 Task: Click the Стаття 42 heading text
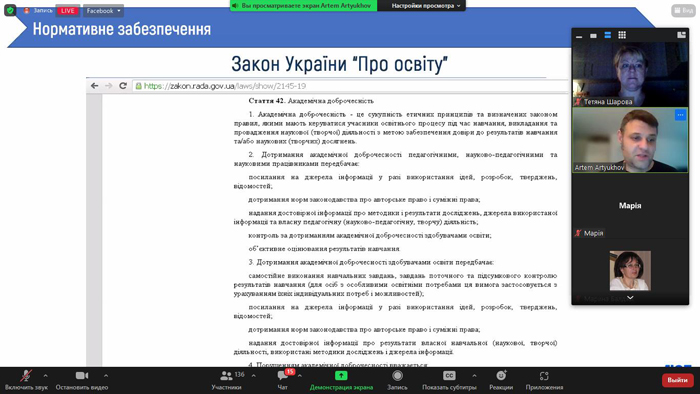(311, 101)
